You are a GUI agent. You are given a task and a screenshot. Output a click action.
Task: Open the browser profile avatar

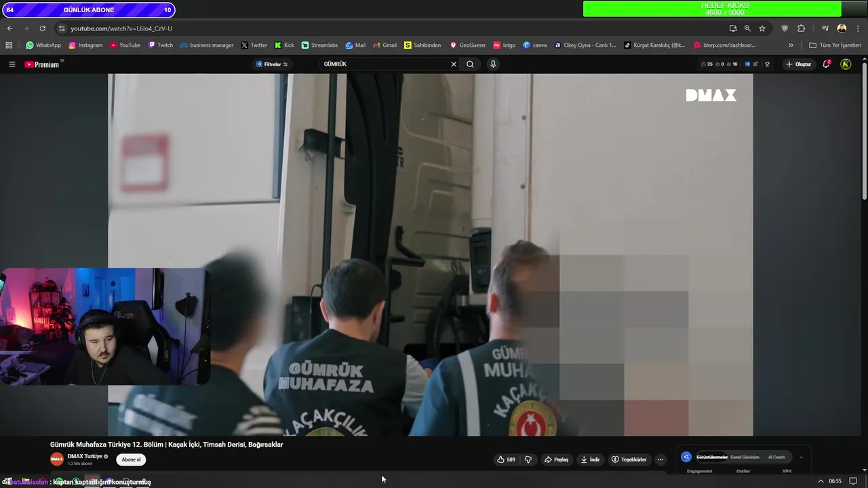842,28
